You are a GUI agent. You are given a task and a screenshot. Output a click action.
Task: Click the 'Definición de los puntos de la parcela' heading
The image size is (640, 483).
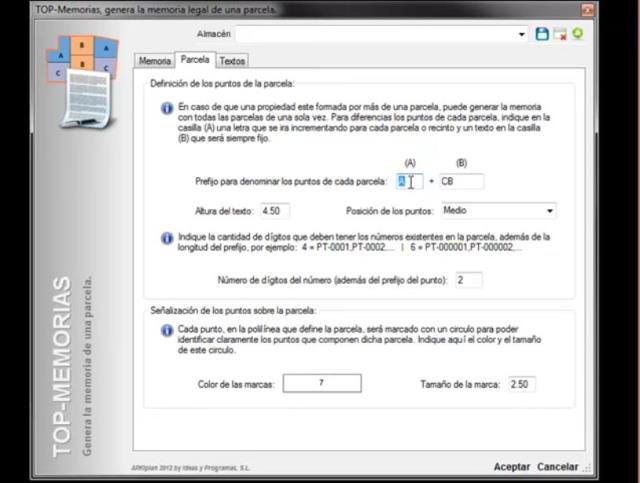tap(222, 84)
